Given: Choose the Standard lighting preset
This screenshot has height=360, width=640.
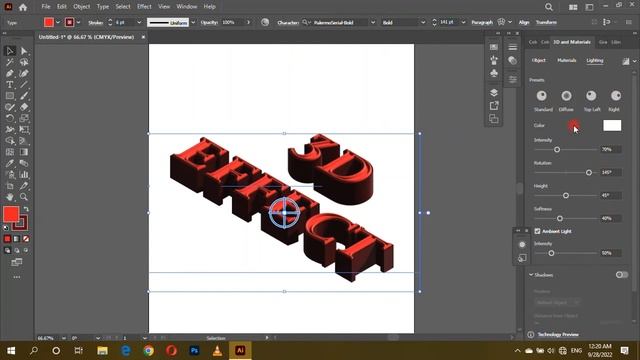Looking at the screenshot, I should pyautogui.click(x=542, y=96).
